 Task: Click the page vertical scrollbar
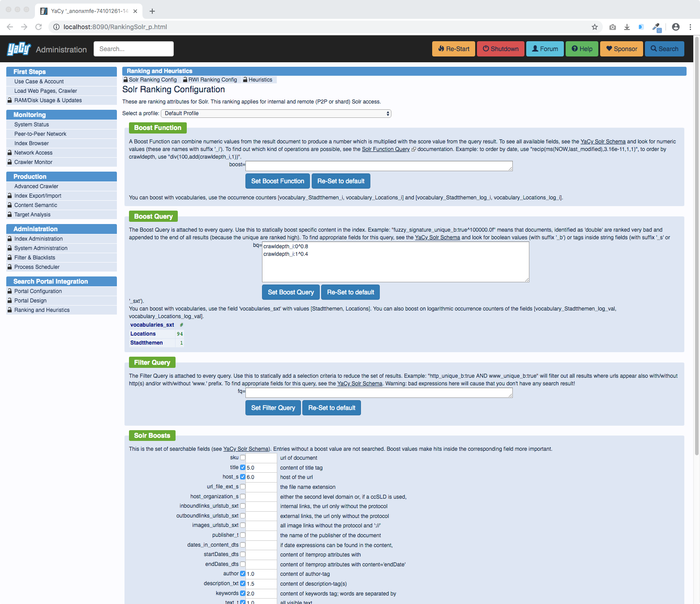[696, 246]
